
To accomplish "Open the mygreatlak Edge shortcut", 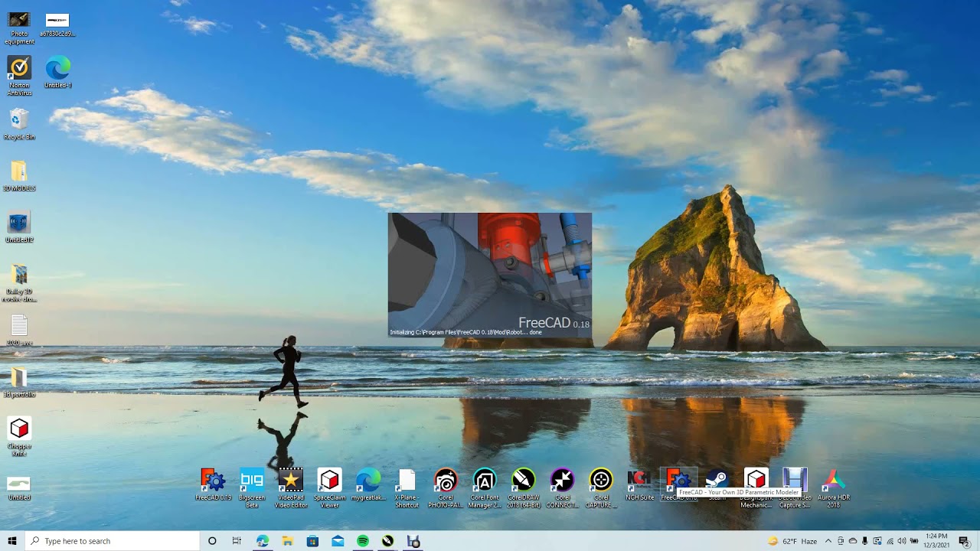I will tap(368, 485).
